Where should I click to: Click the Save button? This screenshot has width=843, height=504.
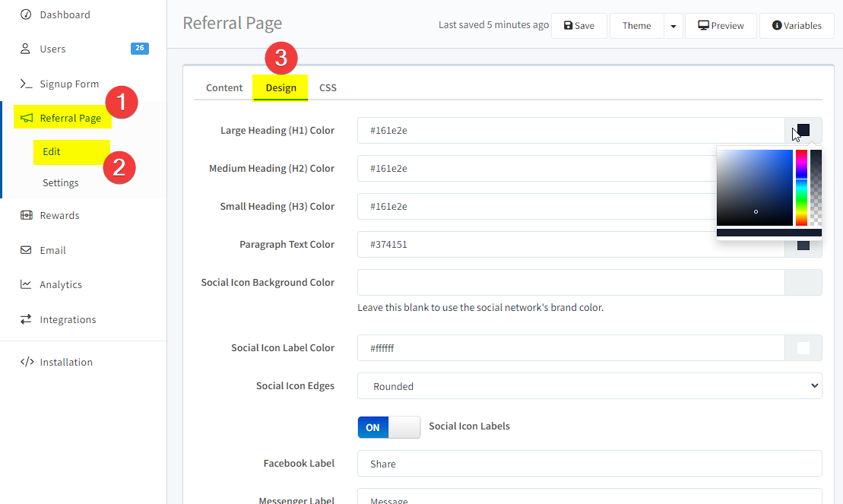[x=578, y=25]
